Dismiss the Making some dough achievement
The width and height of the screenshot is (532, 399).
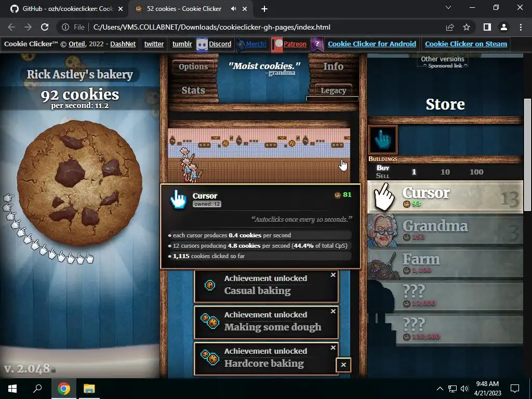click(x=333, y=311)
